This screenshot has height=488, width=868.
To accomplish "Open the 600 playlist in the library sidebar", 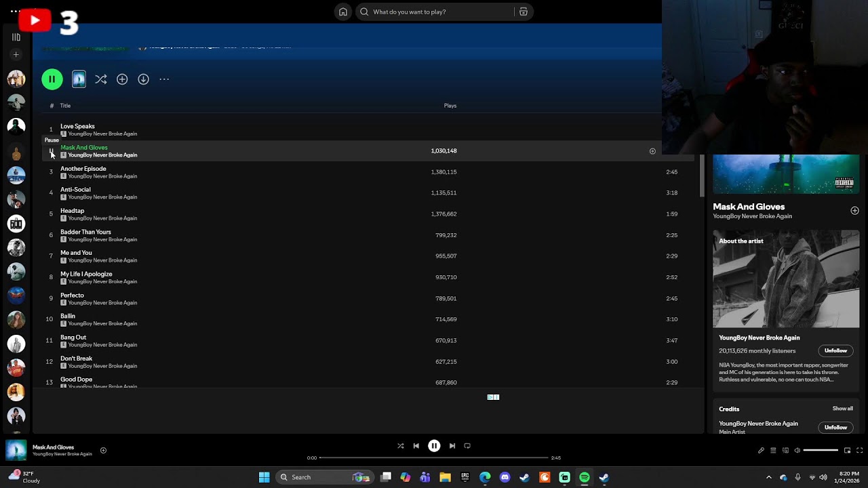I will 16,224.
